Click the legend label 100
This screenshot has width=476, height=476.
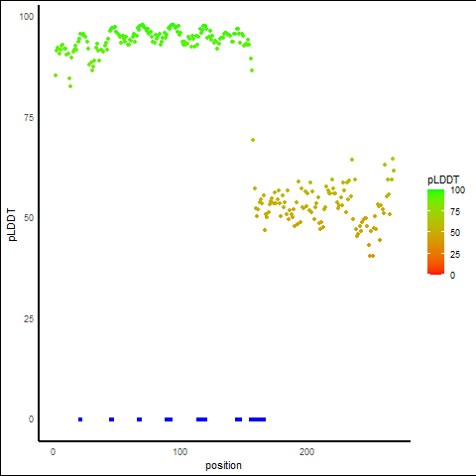[x=457, y=190]
